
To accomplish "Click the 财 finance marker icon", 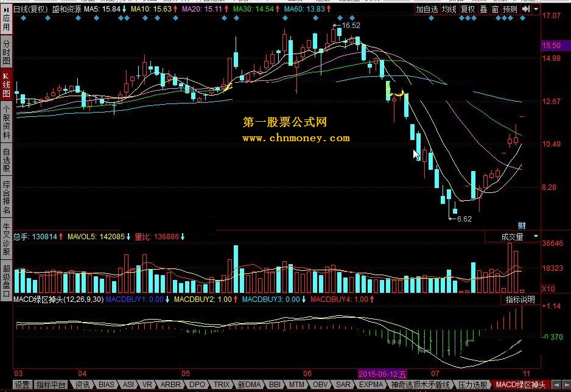I will coord(522,225).
